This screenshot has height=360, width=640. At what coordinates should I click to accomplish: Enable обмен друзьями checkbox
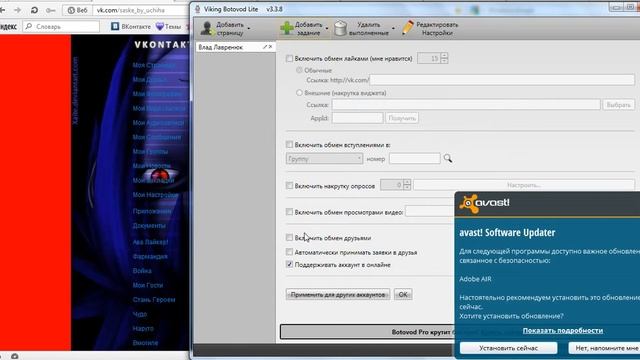tap(289, 238)
